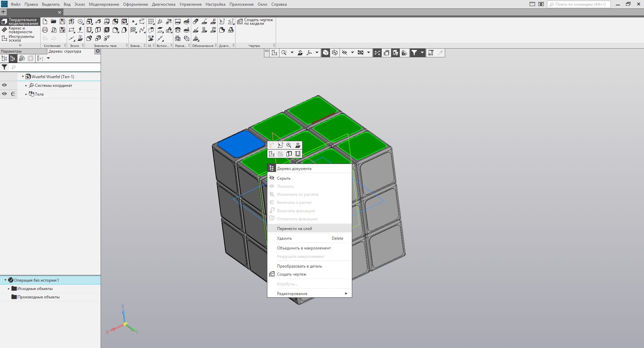Open Print Preview with the magnifier page icon
644x348 pixels.
54,30
